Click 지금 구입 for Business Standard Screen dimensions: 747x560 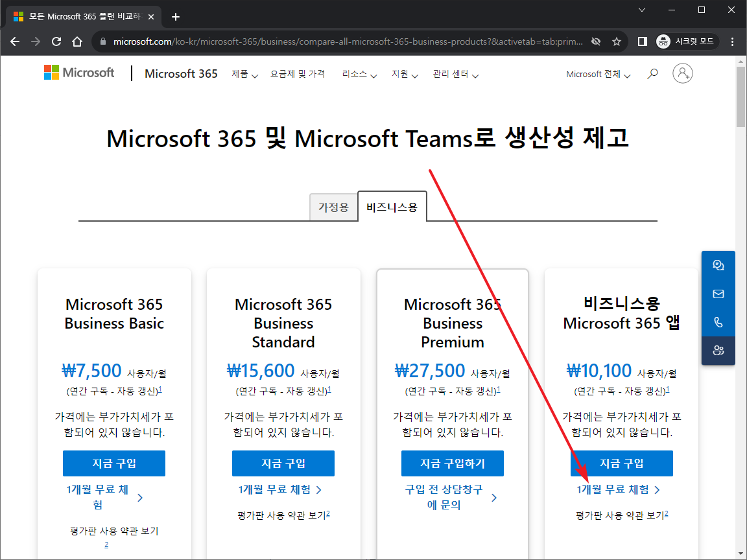click(x=283, y=463)
